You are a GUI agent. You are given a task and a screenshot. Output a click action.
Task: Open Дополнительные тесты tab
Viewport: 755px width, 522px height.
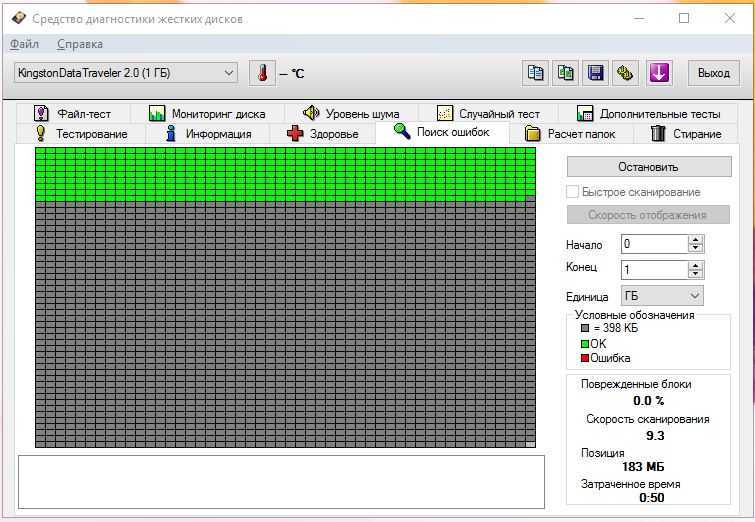point(648,114)
